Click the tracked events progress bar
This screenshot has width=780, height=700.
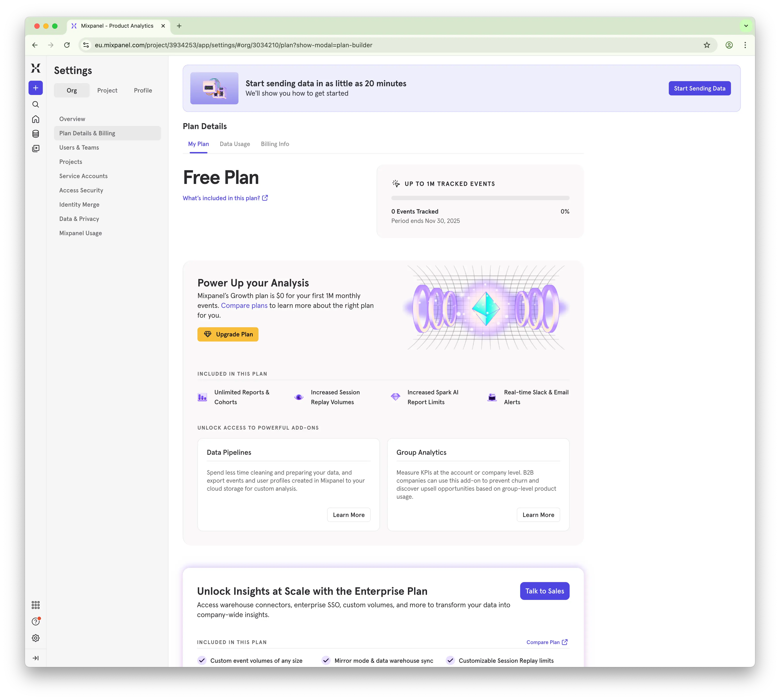[480, 198]
